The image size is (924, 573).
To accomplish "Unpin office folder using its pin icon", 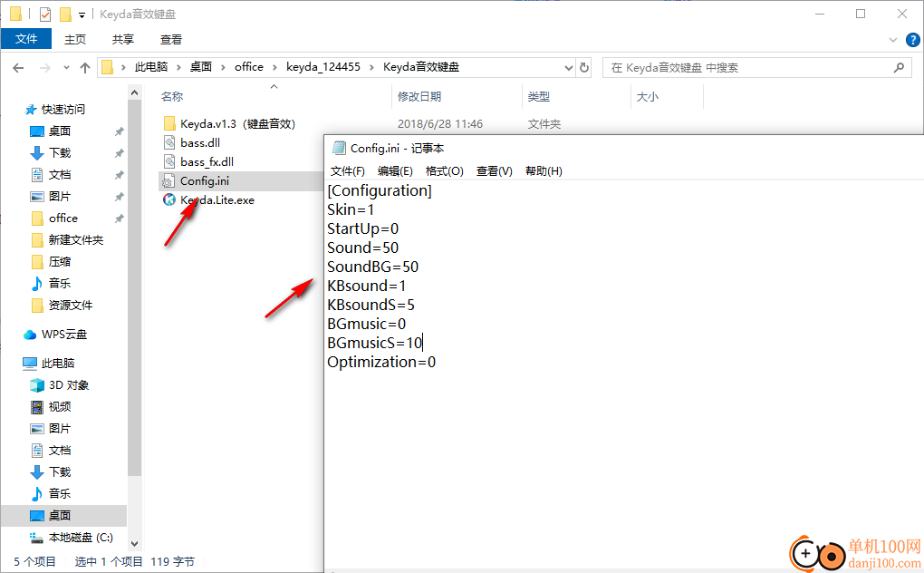I will pos(119,219).
